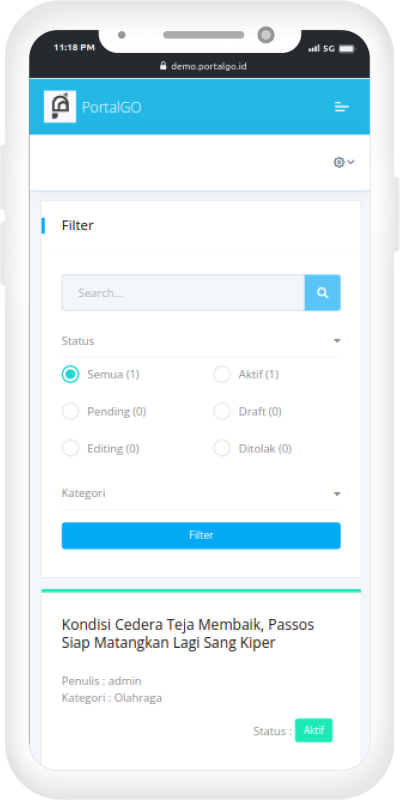The image size is (400, 800).
Task: Select the Aktif (1) radio option
Action: click(222, 374)
